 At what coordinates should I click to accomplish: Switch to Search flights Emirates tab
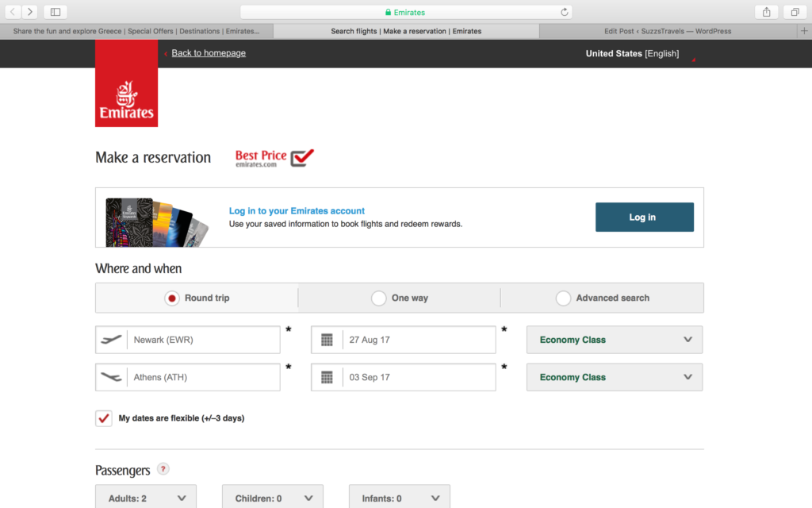[406, 31]
